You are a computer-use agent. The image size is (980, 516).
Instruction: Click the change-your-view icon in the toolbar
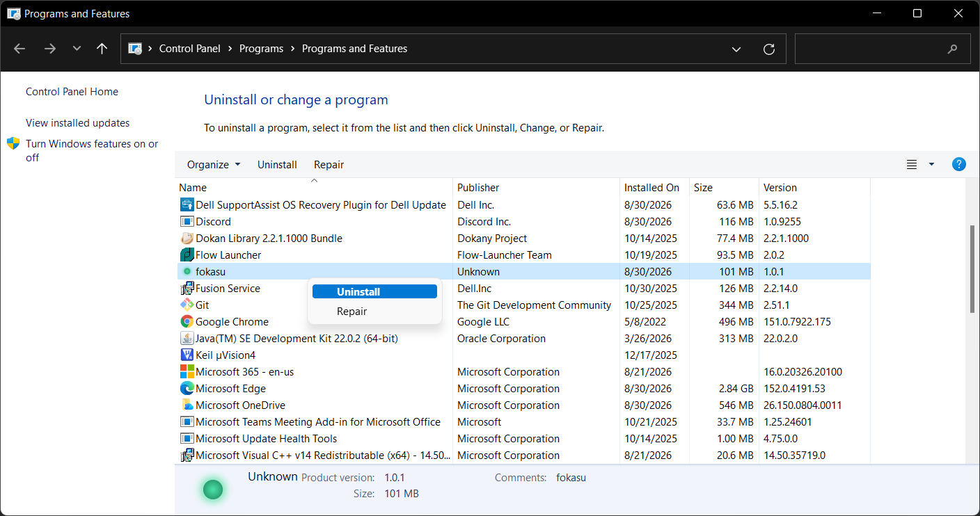(912, 165)
